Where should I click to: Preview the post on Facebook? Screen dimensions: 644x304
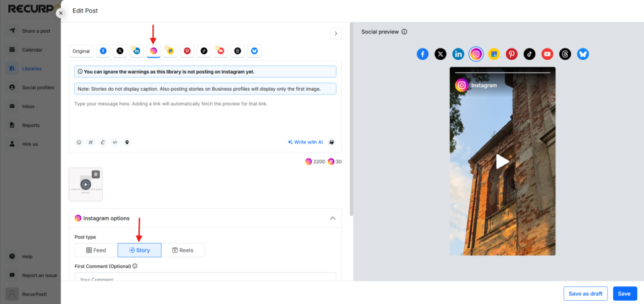[423, 54]
